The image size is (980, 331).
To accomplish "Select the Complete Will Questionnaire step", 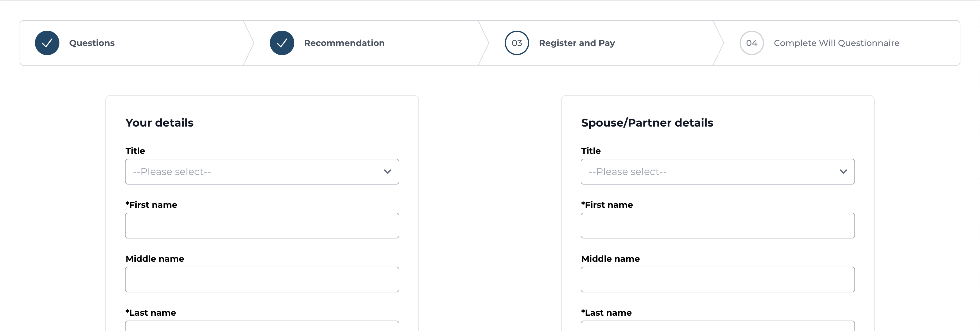I will tap(836, 43).
